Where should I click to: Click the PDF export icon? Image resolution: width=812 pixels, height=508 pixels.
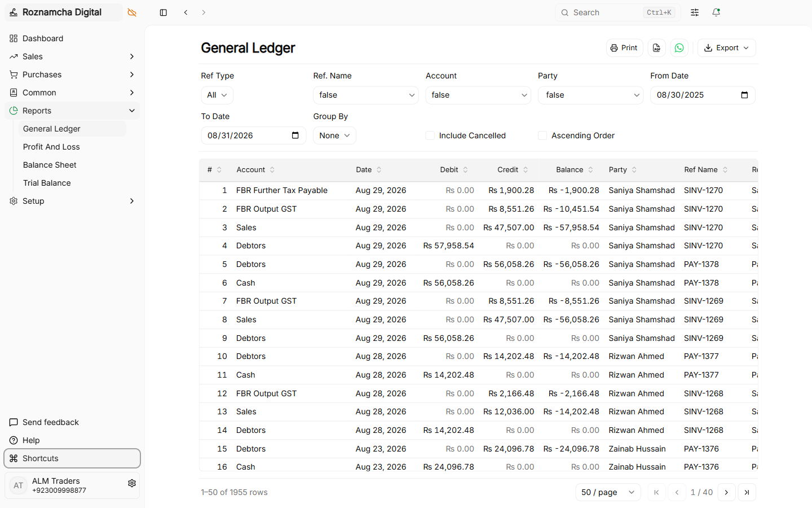657,48
